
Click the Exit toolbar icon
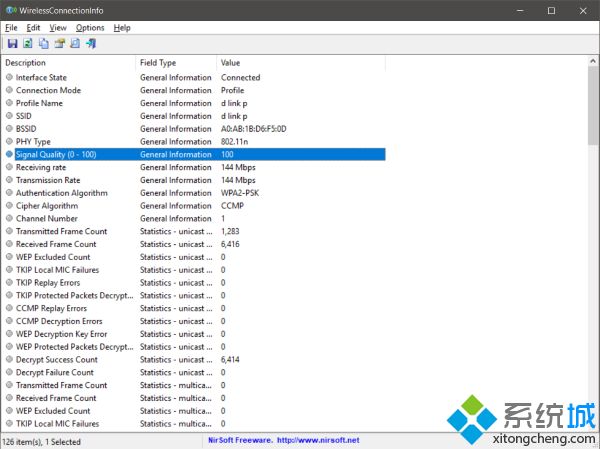tap(91, 44)
